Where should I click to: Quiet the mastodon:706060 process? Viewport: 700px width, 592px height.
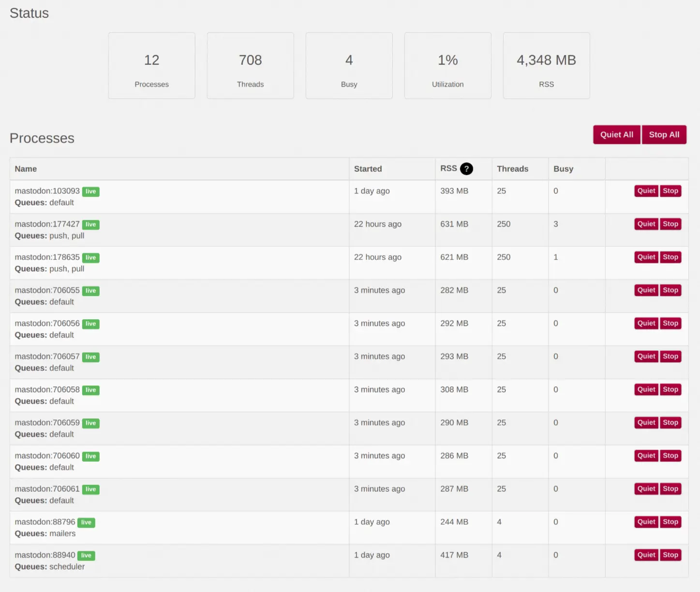pyautogui.click(x=646, y=455)
